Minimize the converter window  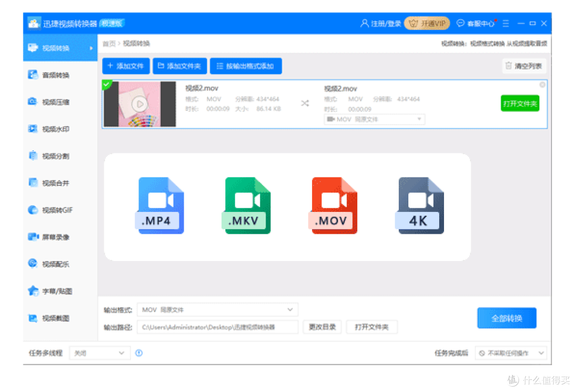point(521,23)
